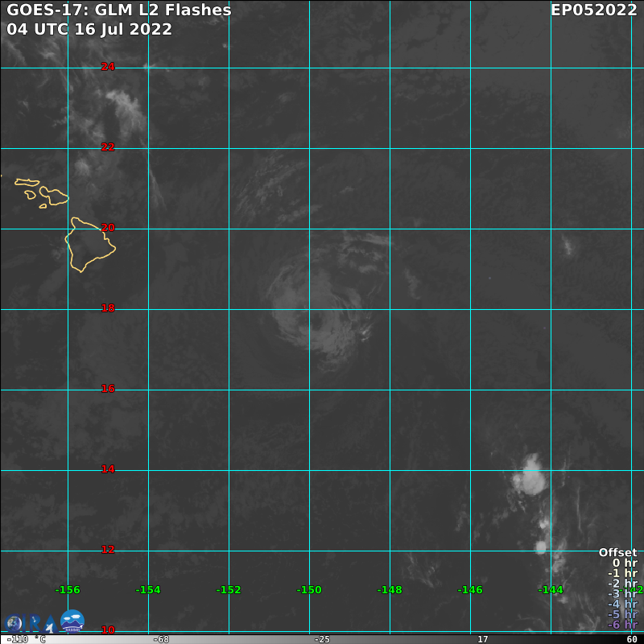Click the '-5 hr' offset legend entry
This screenshot has height=644, width=644.
622,615
